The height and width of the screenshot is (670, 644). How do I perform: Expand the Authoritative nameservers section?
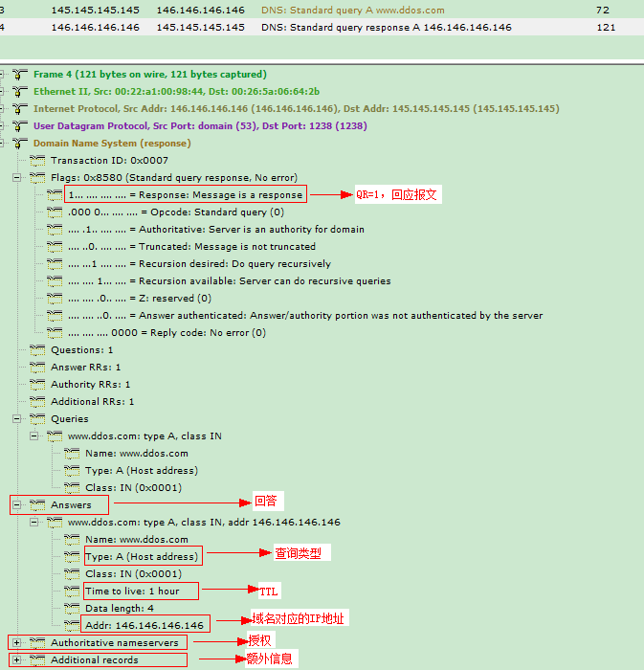point(16,643)
